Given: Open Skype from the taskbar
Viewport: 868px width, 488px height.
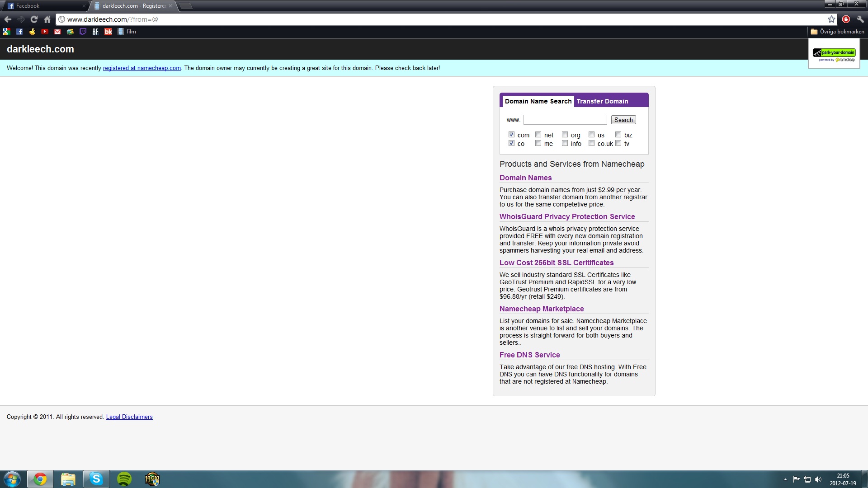Looking at the screenshot, I should click(96, 479).
